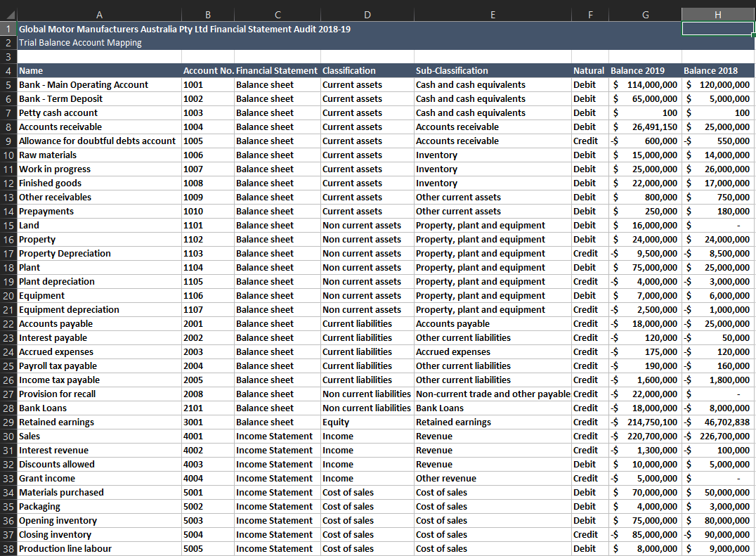
Task: Click 'Production line labour' cell
Action: click(x=99, y=549)
